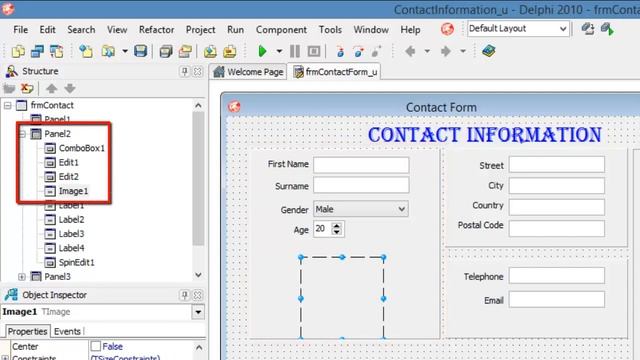The height and width of the screenshot is (360, 640).
Task: Click the Remove File from Project icon
Action: tap(230, 51)
